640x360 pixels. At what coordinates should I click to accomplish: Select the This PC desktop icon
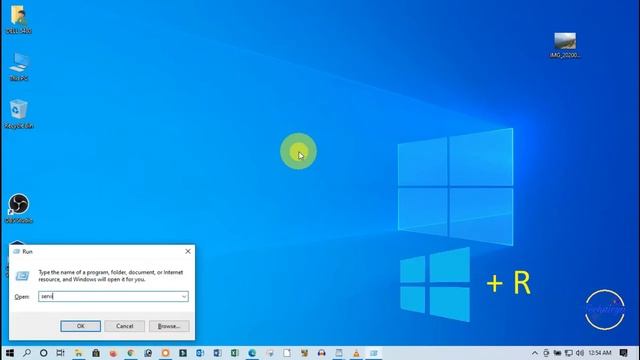pos(19,67)
